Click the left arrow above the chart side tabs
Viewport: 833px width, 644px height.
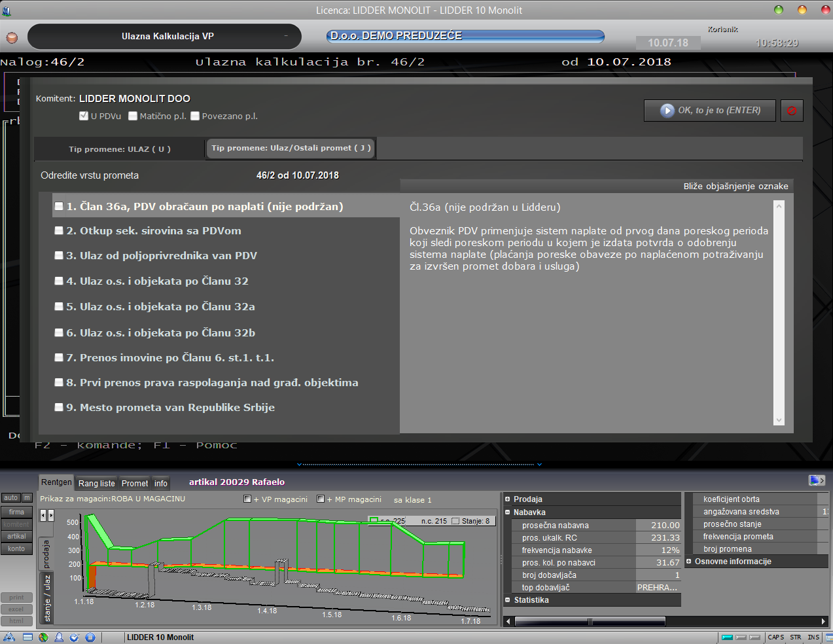click(43, 516)
